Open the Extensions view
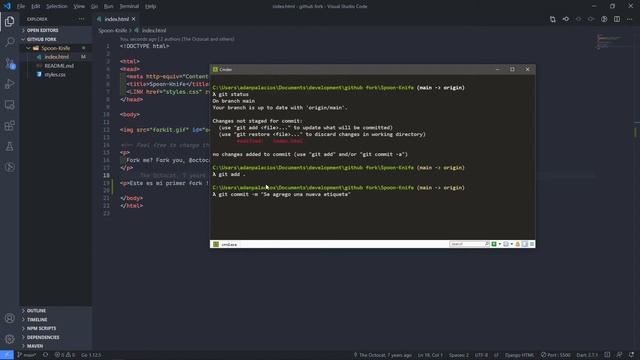 pos(9,125)
